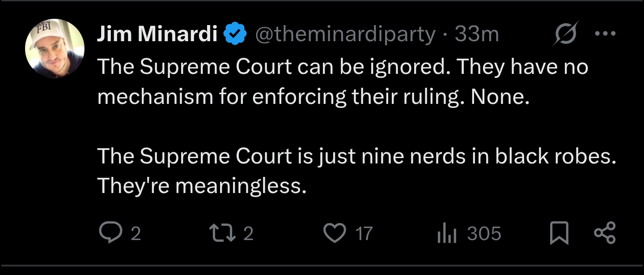
Task: Open view analytics bar chart icon
Action: click(446, 234)
